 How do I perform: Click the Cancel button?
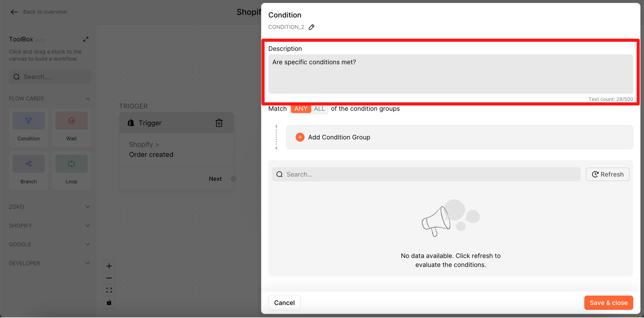coord(284,303)
